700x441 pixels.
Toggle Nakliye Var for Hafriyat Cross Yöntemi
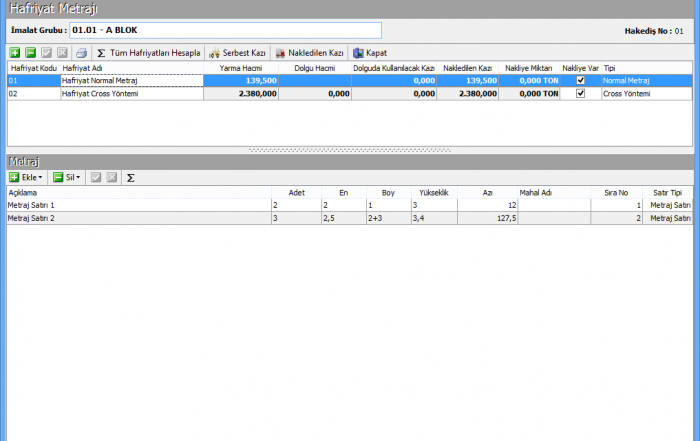(580, 93)
